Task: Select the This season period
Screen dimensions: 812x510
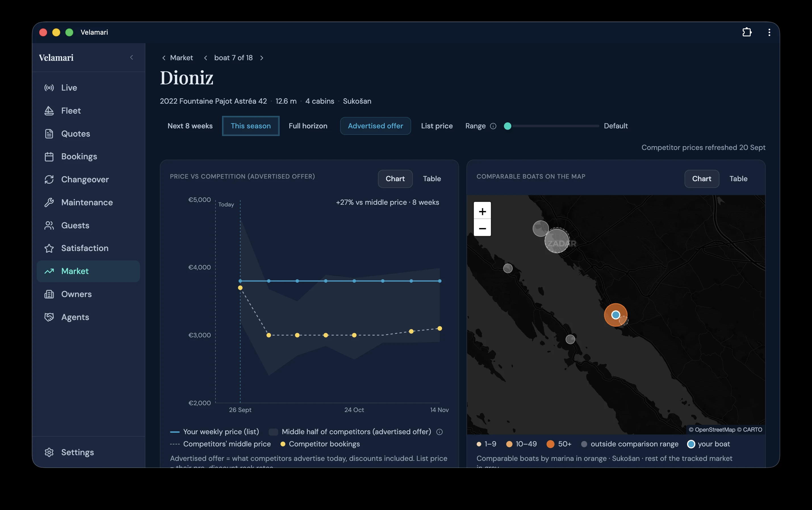Action: pos(250,126)
